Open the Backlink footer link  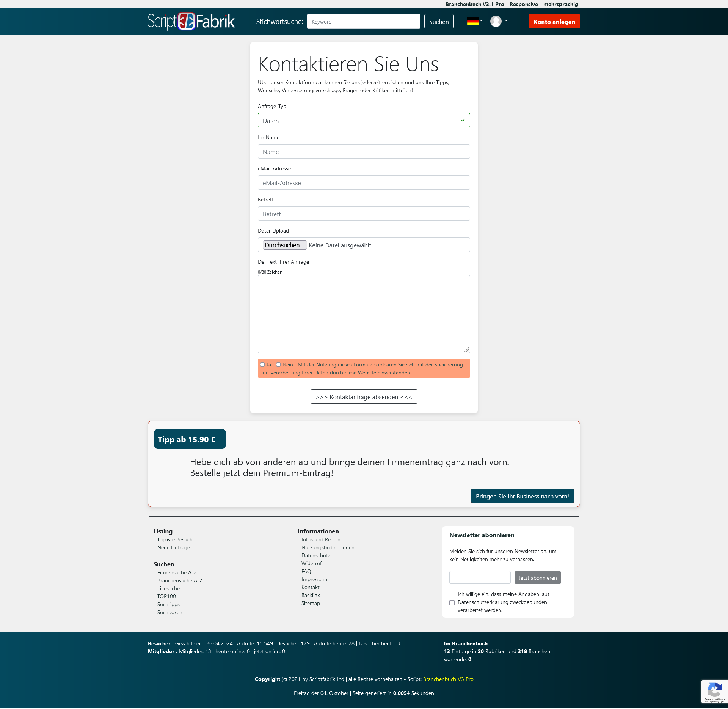[x=311, y=596]
